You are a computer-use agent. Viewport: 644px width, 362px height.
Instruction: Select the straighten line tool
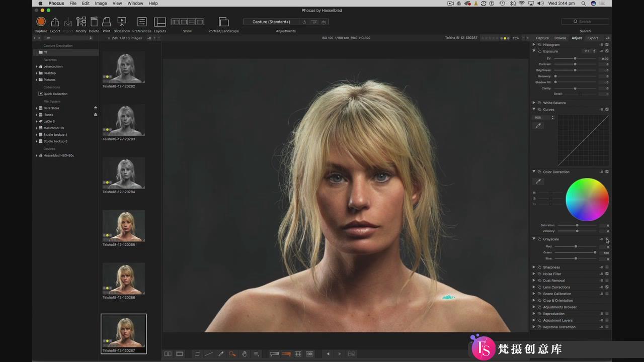pyautogui.click(x=208, y=354)
